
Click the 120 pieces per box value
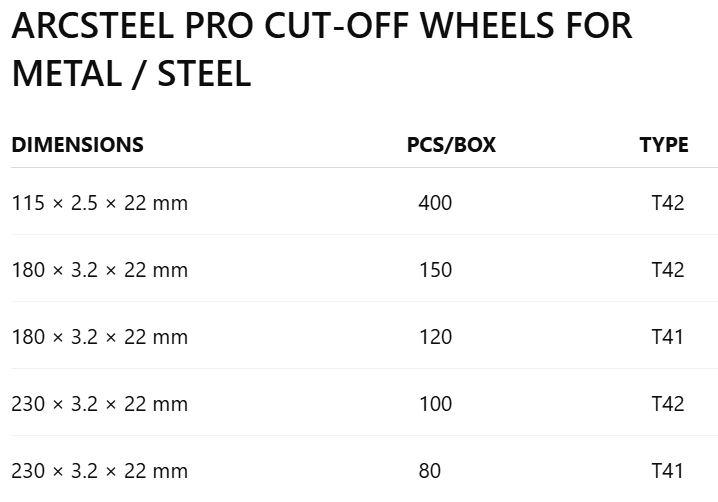coord(435,337)
